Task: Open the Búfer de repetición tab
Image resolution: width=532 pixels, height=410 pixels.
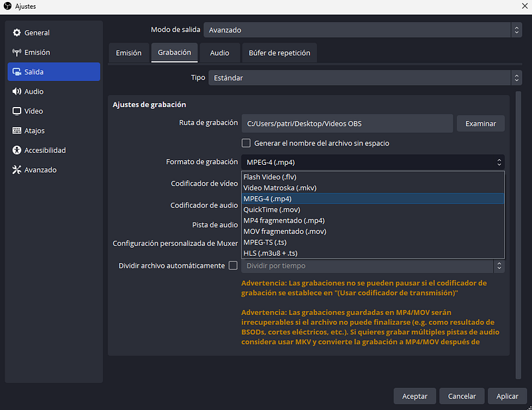Action: [x=279, y=53]
